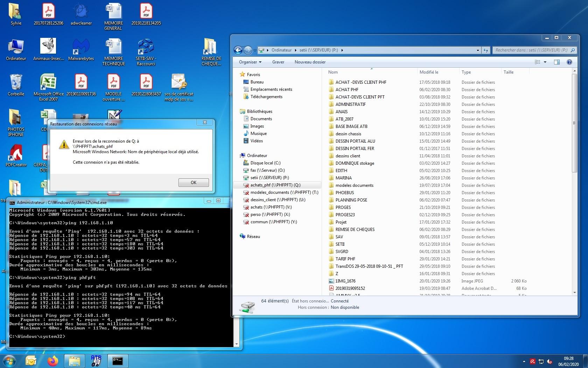The height and width of the screenshot is (368, 588).
Task: Select modeles_documents (T:) drive
Action: (284, 192)
